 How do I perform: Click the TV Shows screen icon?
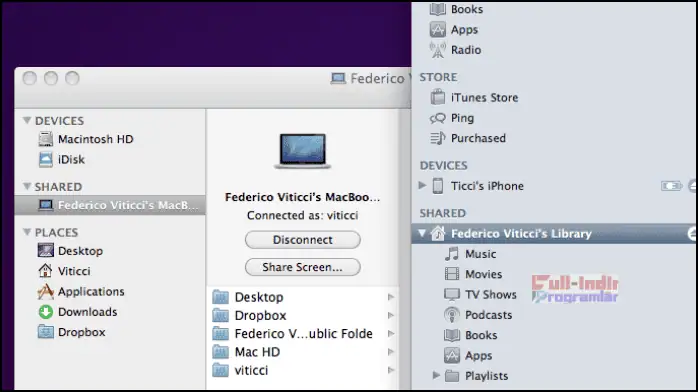(452, 295)
